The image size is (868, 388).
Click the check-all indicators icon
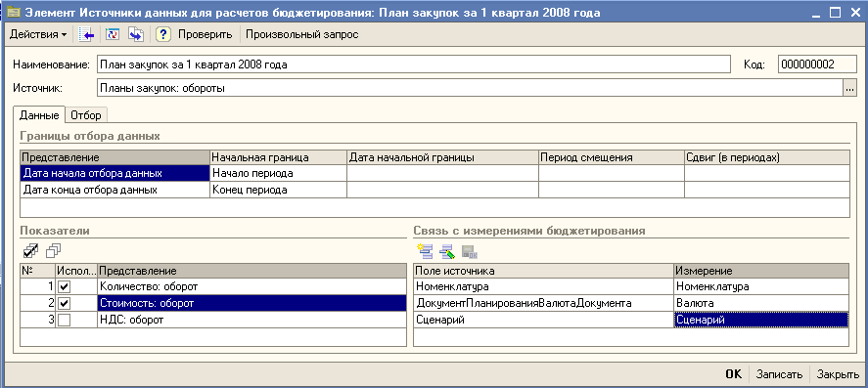30,251
